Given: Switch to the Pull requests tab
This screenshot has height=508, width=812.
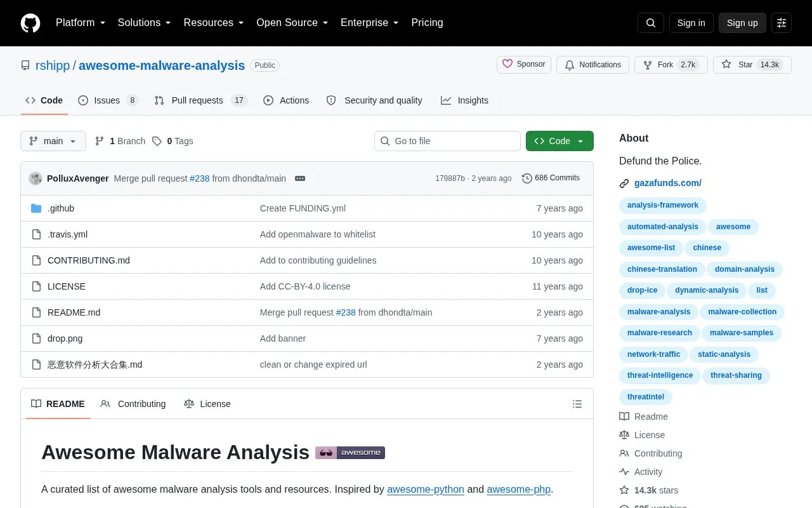Looking at the screenshot, I should click(x=200, y=100).
